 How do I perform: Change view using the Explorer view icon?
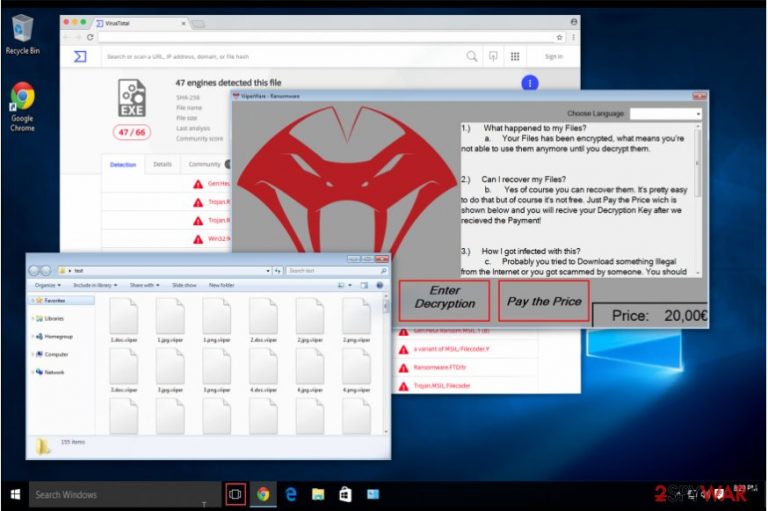pos(341,285)
